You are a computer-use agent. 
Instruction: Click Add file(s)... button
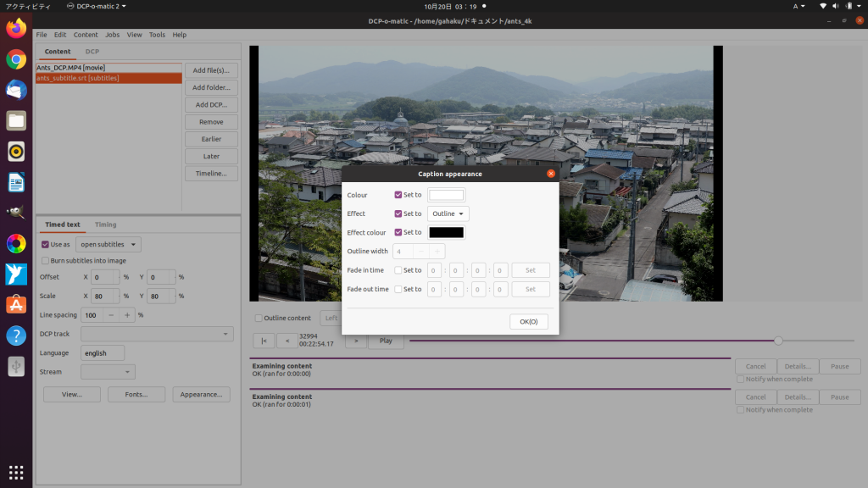[x=211, y=70]
